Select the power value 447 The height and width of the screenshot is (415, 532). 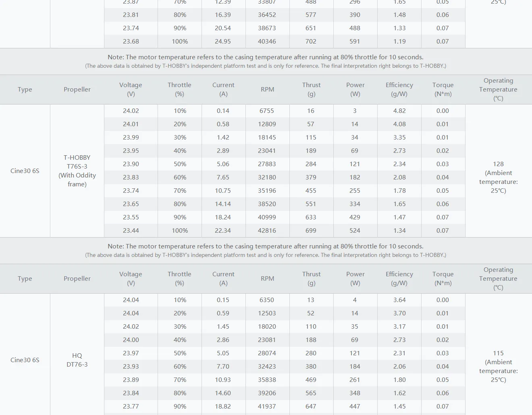tap(355, 407)
